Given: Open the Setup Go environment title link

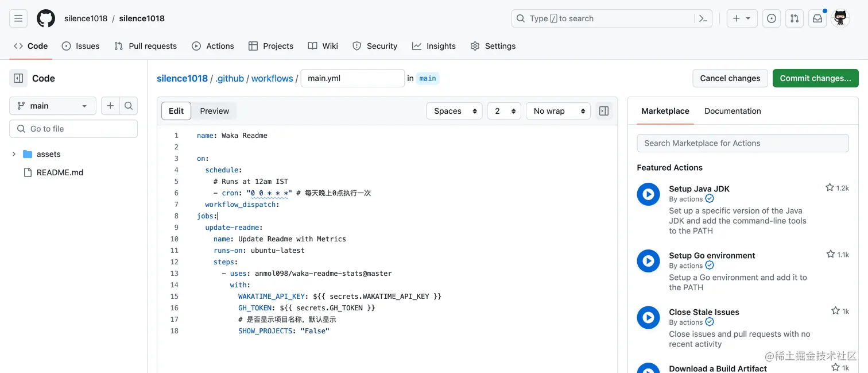Looking at the screenshot, I should click(x=712, y=255).
